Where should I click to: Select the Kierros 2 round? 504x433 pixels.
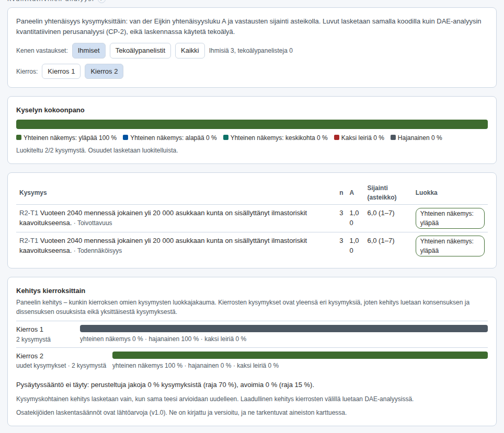click(104, 72)
